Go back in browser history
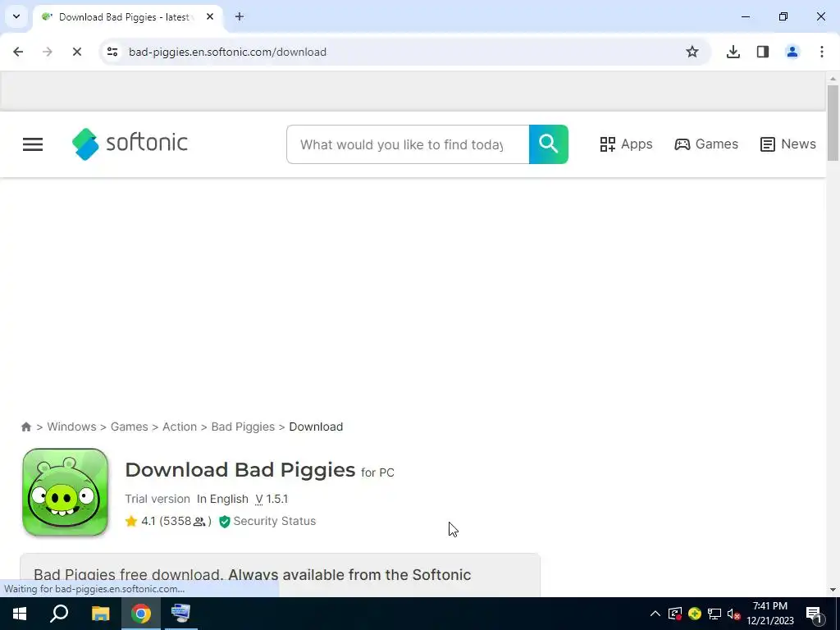The width and height of the screenshot is (840, 630). pos(18,52)
